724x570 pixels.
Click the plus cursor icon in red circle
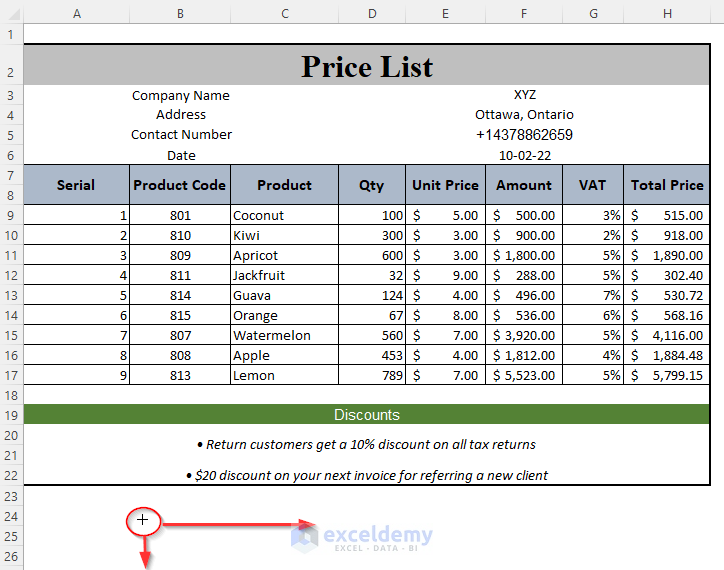(144, 520)
